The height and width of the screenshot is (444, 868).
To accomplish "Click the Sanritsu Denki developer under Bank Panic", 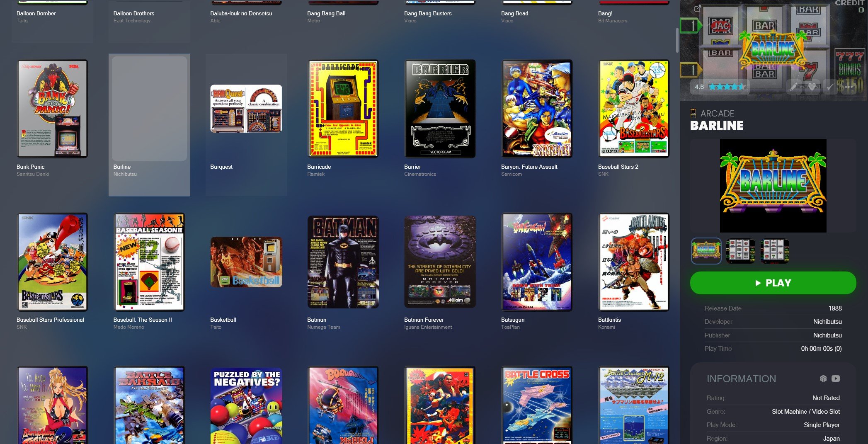I will 33,174.
